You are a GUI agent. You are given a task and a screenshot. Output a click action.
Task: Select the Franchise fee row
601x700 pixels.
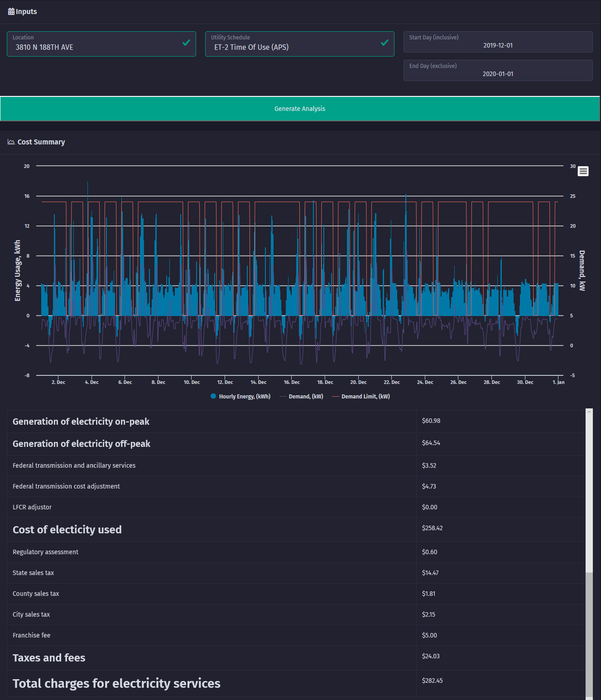point(296,635)
